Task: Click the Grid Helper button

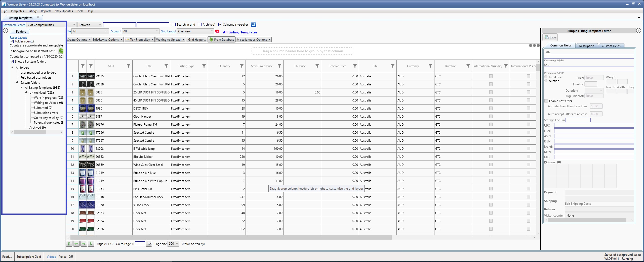Action: [x=197, y=40]
